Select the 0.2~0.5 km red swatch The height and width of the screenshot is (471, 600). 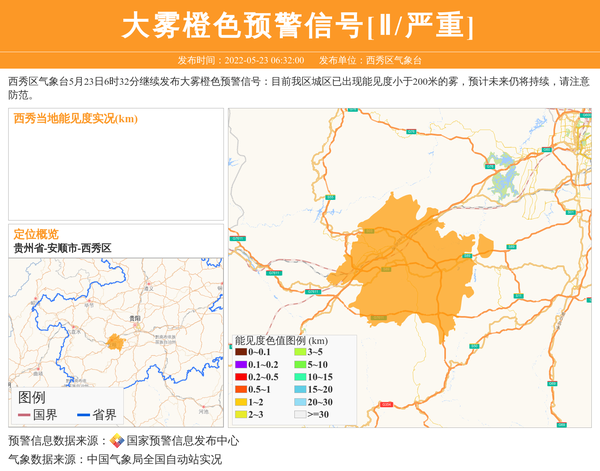point(240,377)
